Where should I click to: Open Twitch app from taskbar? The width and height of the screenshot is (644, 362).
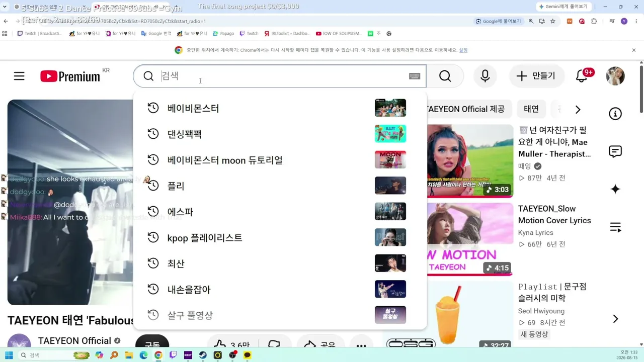(x=173, y=355)
